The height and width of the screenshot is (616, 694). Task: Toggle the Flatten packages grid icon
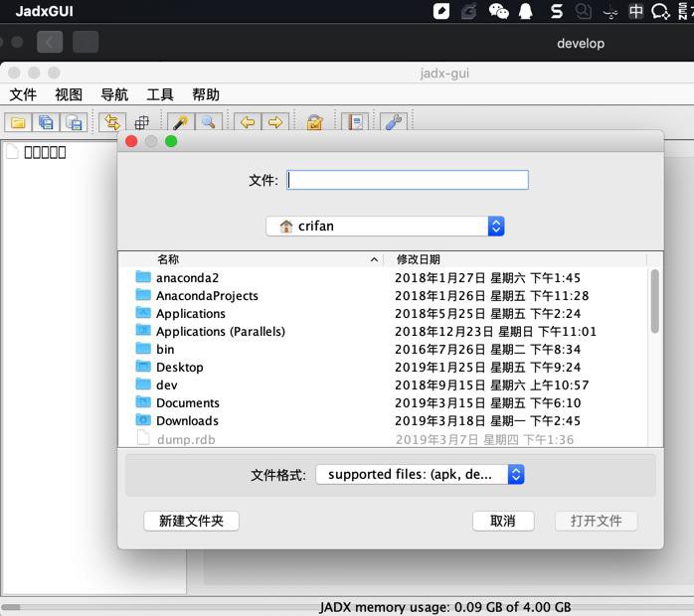click(x=141, y=122)
